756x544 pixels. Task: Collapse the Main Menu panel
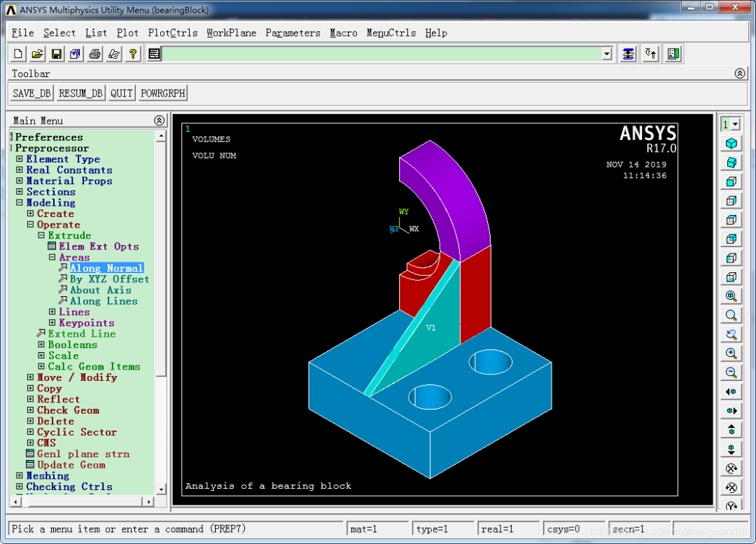tap(159, 120)
